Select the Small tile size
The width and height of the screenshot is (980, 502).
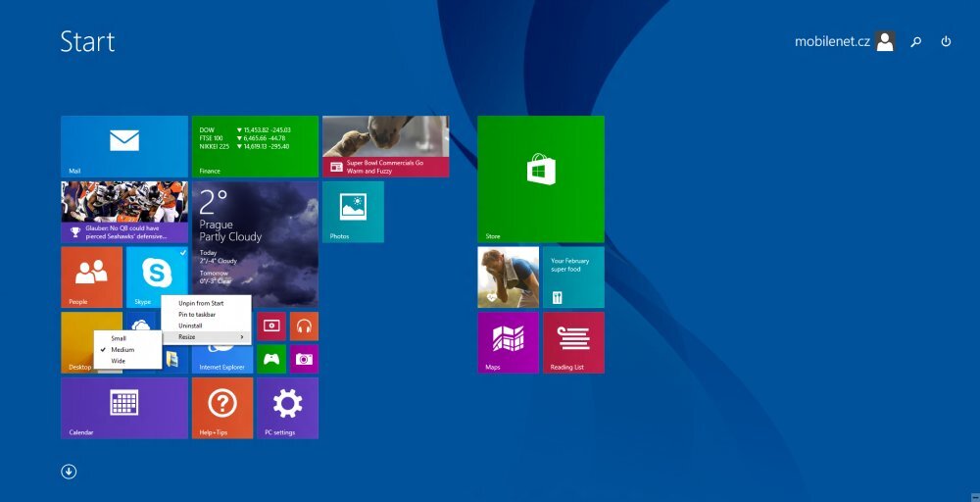point(127,338)
